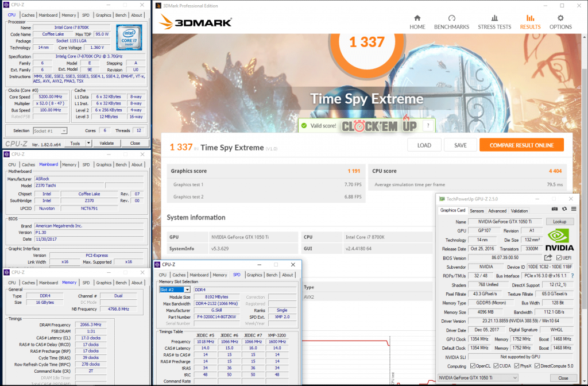
Task: Toggle the UEFI checkbox in GPU-Z
Action: (559, 258)
